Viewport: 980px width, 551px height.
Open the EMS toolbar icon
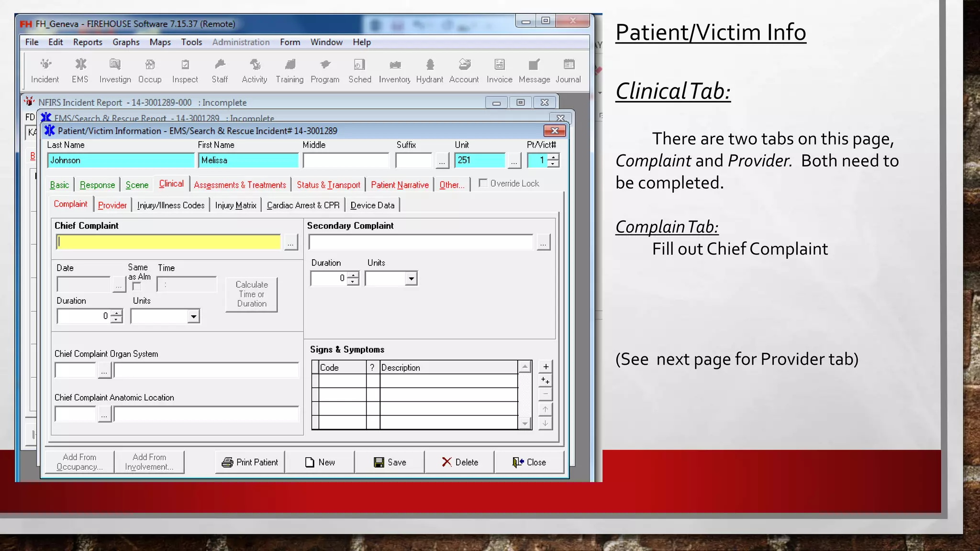80,71
